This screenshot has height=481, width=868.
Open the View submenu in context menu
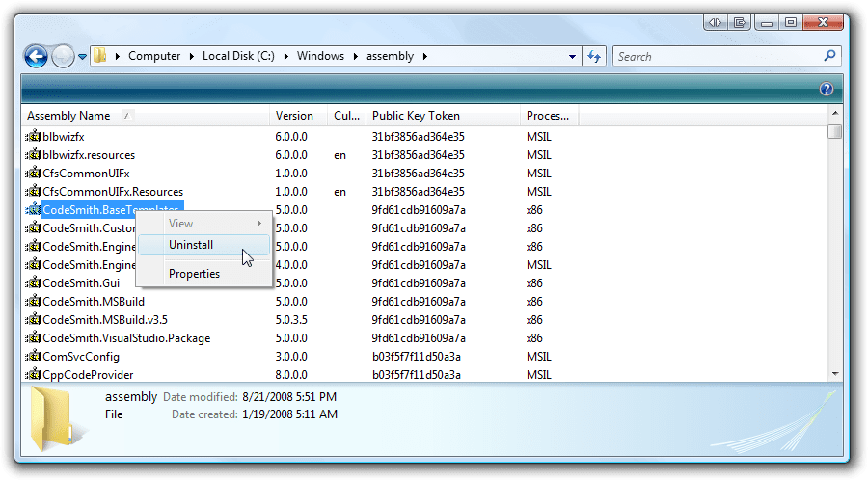tap(204, 224)
